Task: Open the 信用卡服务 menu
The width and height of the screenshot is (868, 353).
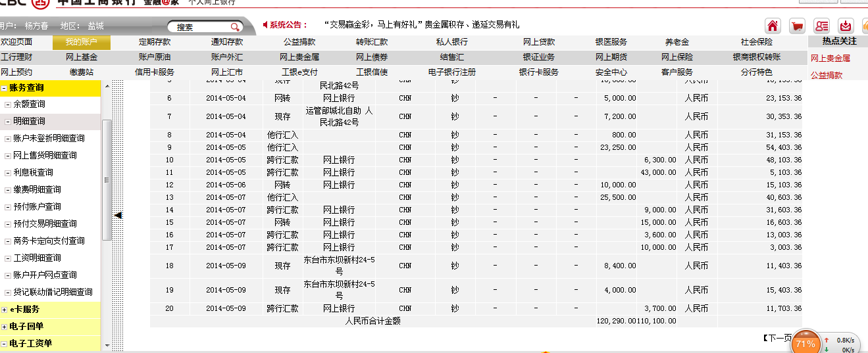Action: tap(155, 72)
